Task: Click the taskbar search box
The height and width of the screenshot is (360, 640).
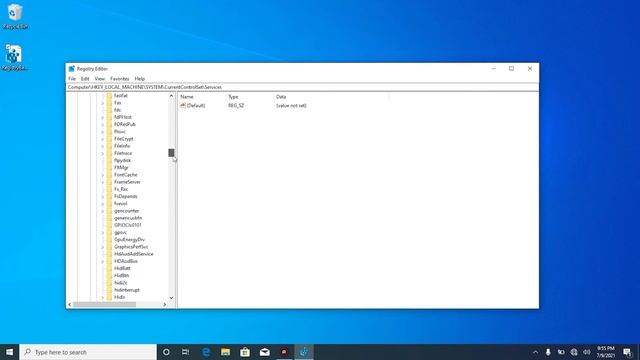Action: [88, 352]
